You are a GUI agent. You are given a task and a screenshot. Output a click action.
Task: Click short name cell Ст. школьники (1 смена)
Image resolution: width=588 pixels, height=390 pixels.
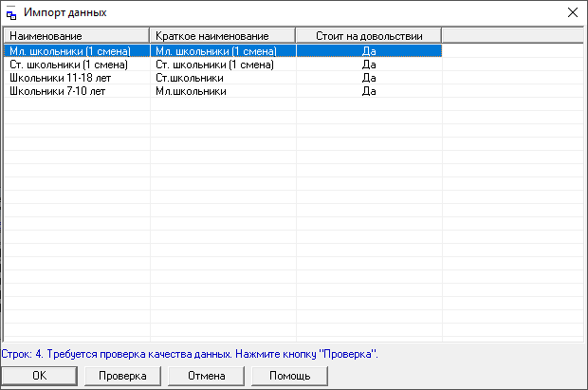click(x=214, y=65)
